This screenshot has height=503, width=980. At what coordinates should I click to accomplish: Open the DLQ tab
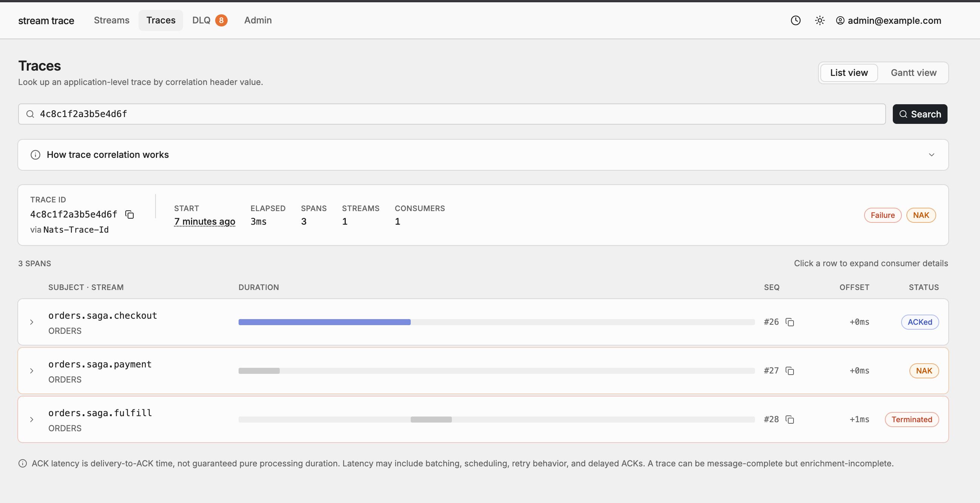click(x=201, y=20)
